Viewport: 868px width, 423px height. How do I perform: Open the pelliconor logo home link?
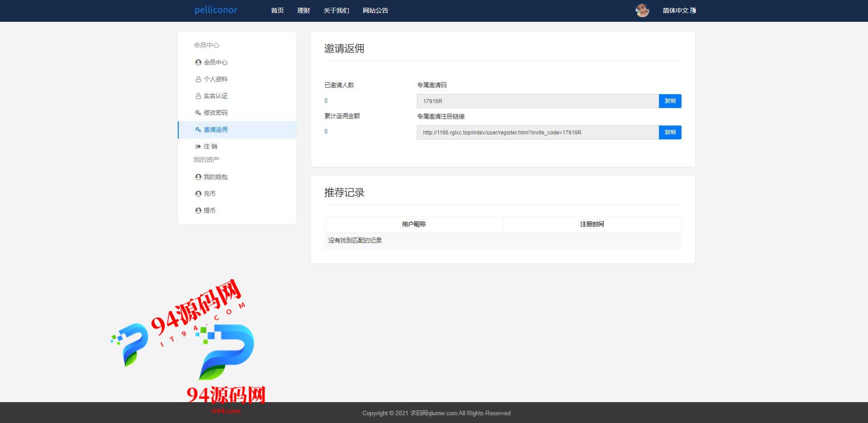[216, 10]
